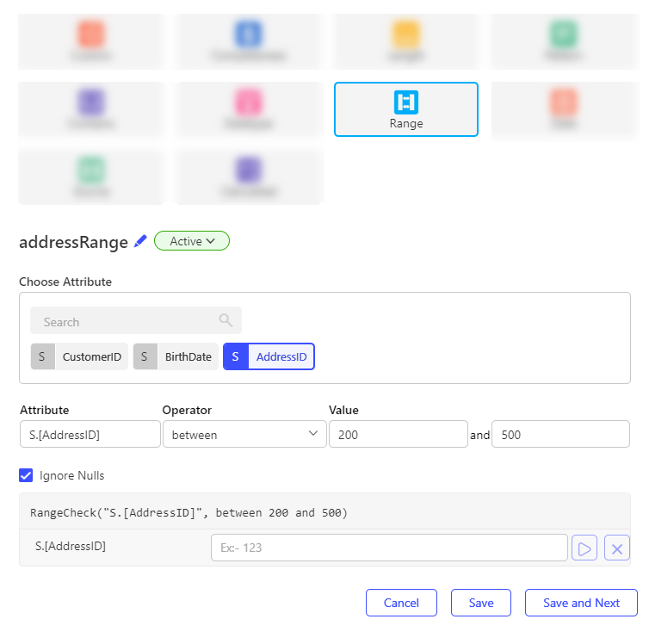Click Save and Next
The height and width of the screenshot is (644, 649).
(581, 603)
